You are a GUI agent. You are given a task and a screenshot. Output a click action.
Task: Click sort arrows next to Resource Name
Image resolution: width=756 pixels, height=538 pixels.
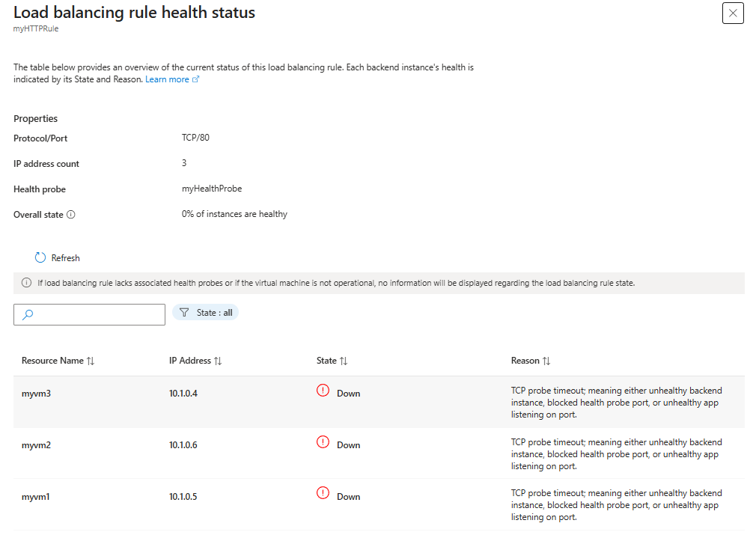[x=91, y=361]
